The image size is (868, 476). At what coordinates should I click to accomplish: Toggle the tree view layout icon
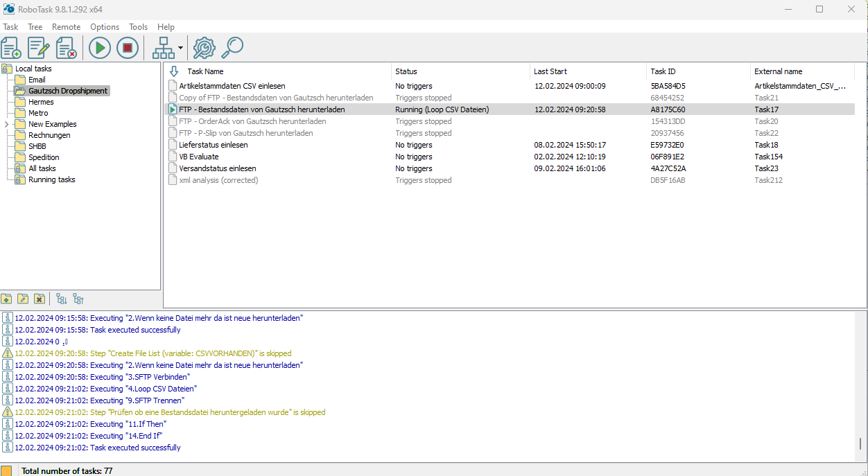164,48
